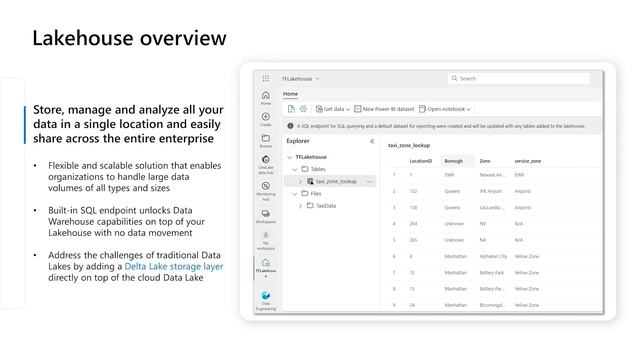This screenshot has height=360, width=640.
Task: Click the LocationID 265 cell
Action: coord(413,240)
